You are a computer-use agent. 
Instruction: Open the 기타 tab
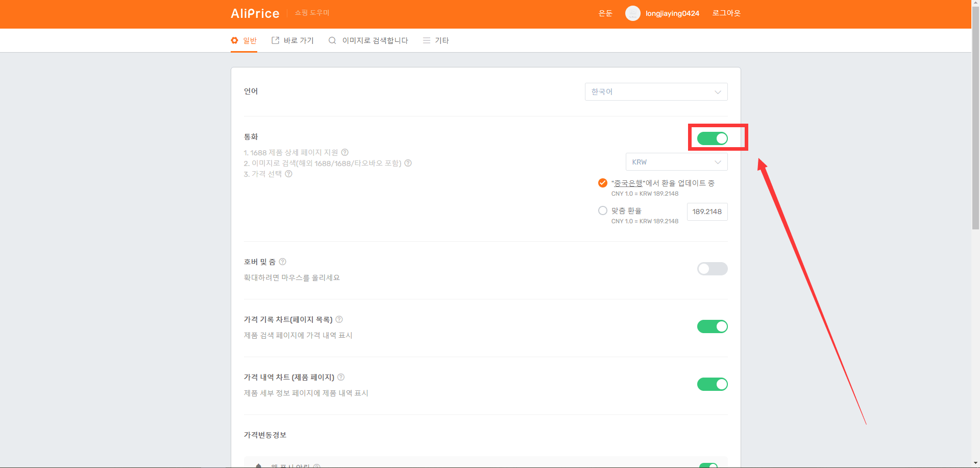pyautogui.click(x=436, y=40)
